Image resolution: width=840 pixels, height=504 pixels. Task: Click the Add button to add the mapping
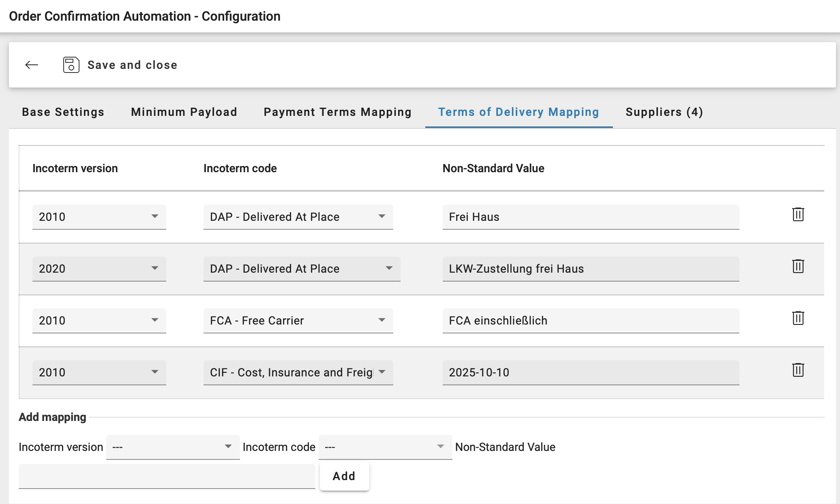(344, 476)
